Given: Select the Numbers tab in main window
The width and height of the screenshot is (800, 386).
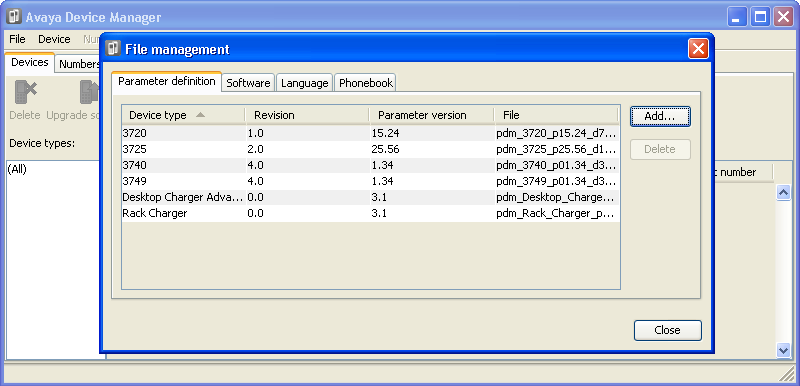Looking at the screenshot, I should (79, 64).
